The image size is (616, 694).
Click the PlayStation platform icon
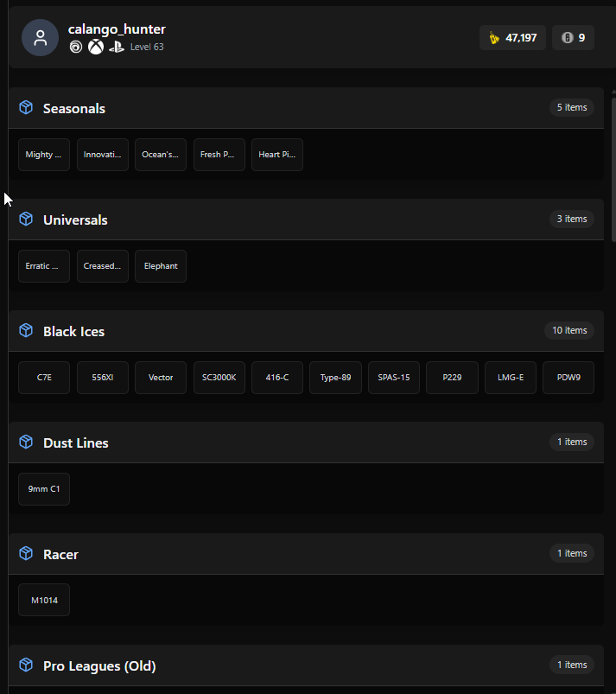coord(117,47)
